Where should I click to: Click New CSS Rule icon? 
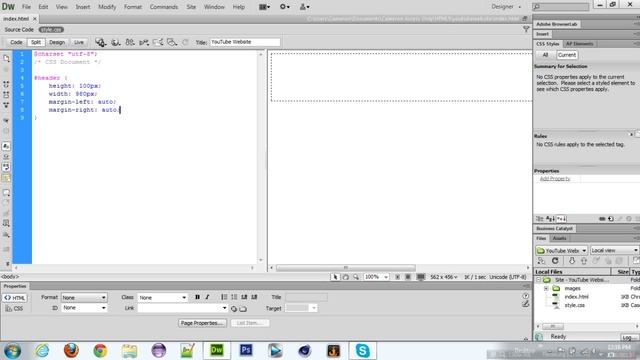[611, 219]
